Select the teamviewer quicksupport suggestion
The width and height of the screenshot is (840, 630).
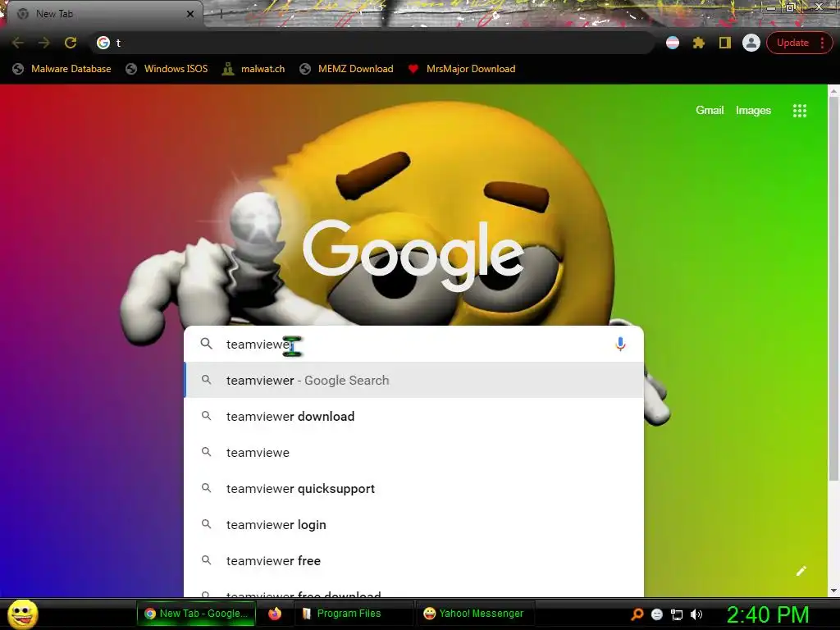click(x=413, y=489)
